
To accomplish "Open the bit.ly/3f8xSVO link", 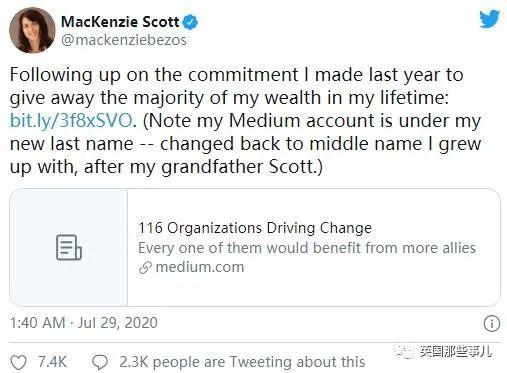I will point(71,120).
